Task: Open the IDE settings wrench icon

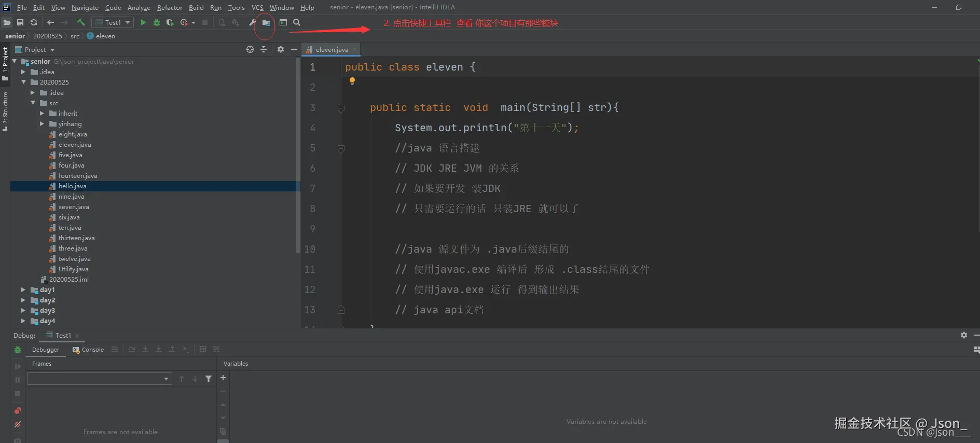Action: [253, 22]
